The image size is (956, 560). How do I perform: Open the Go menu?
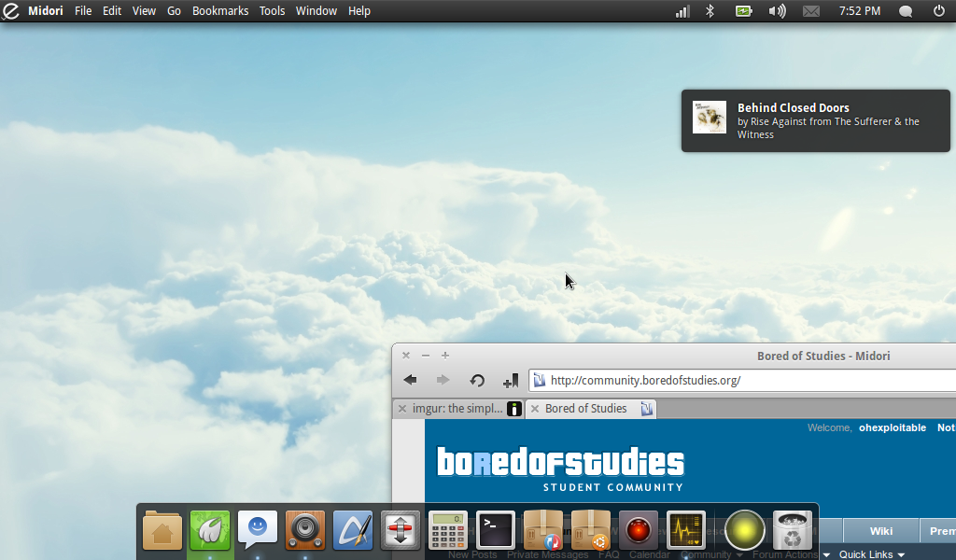[x=174, y=11]
